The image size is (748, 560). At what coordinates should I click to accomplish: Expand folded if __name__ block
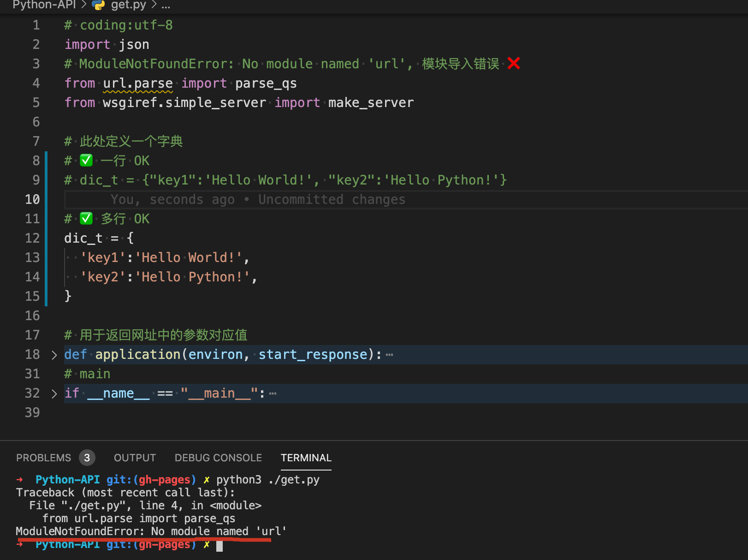[x=54, y=393]
